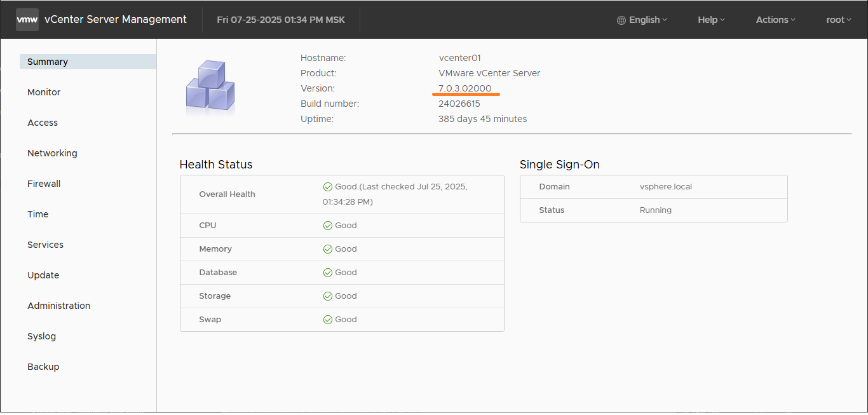Click the Hostname field label

point(323,58)
